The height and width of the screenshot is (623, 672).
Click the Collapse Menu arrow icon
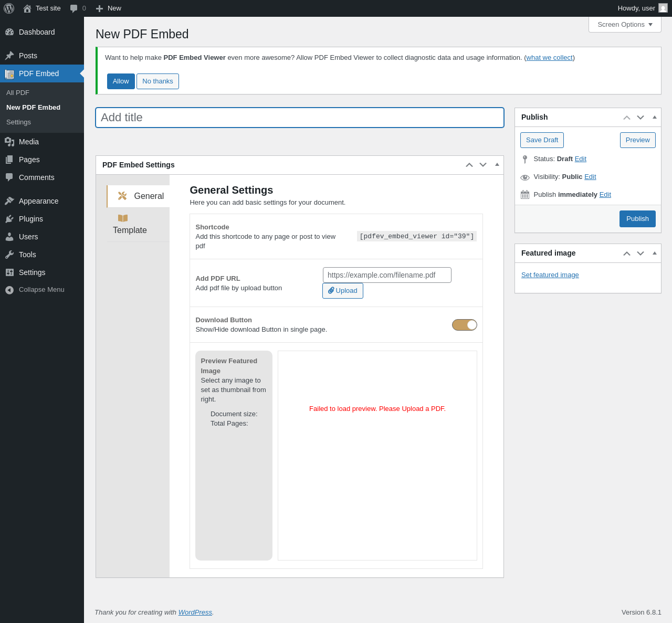coord(9,290)
